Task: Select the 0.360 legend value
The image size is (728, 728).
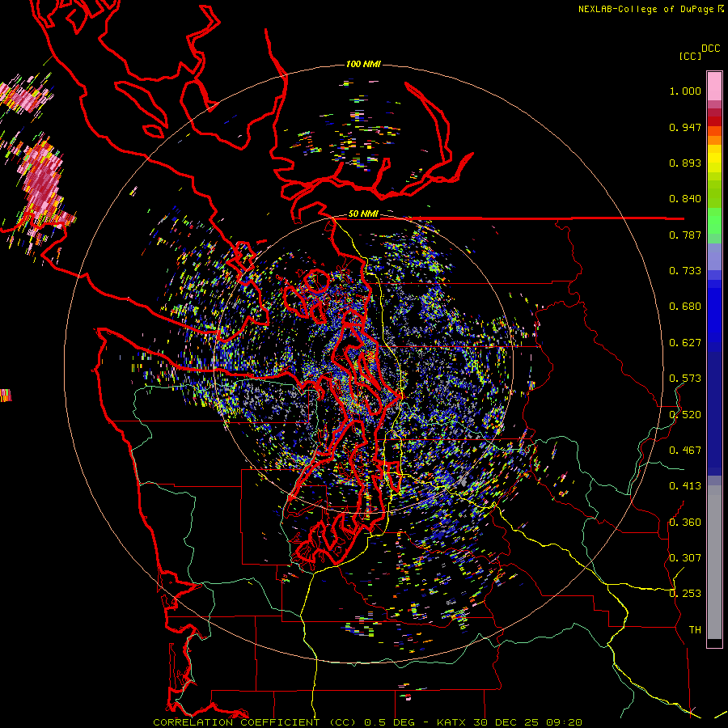Action: point(685,523)
